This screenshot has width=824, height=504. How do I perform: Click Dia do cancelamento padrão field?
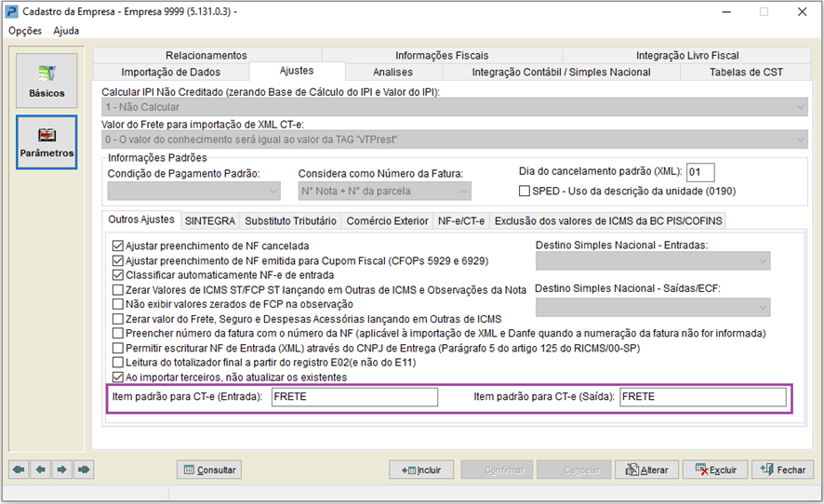[700, 172]
